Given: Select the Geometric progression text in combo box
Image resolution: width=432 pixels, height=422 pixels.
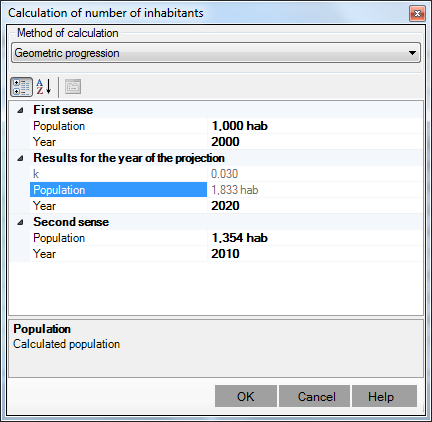Looking at the screenshot, I should click(x=67, y=53).
